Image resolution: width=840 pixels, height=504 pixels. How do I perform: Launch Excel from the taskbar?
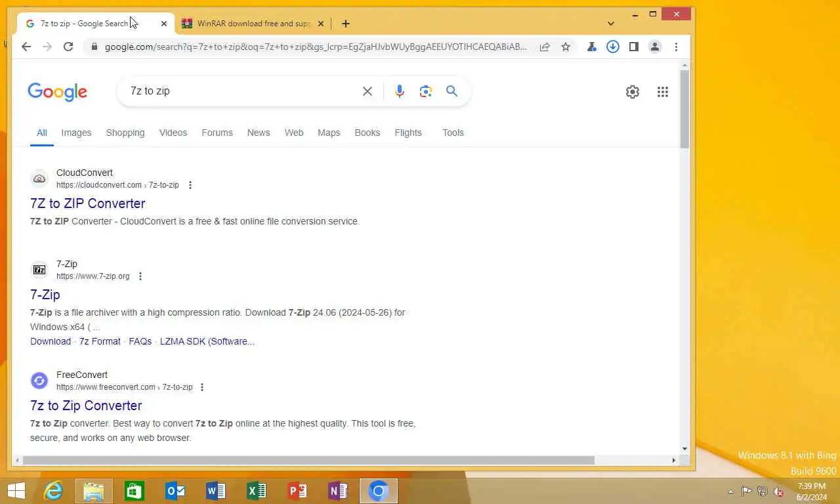coord(257,491)
